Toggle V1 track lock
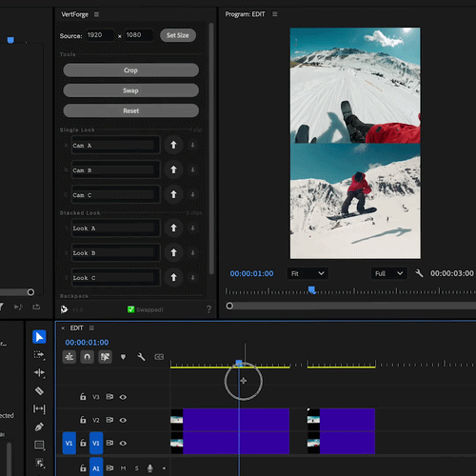 click(83, 443)
